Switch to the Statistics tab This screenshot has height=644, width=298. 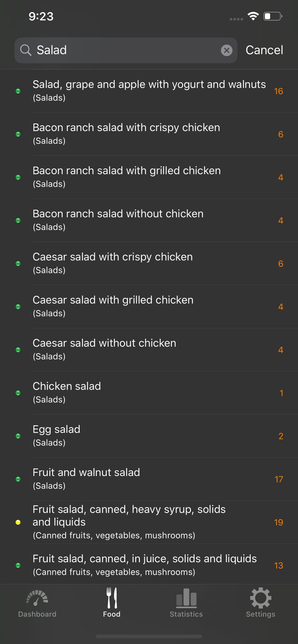pyautogui.click(x=186, y=603)
